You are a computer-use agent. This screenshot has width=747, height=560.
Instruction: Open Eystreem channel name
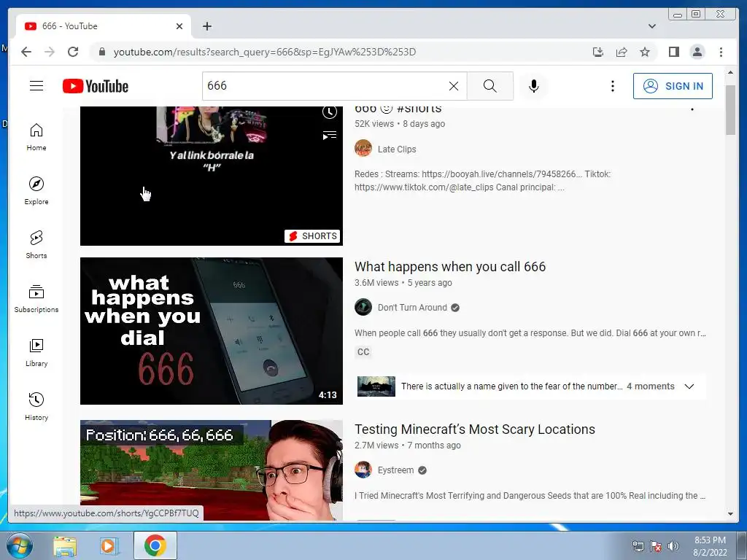click(x=395, y=470)
